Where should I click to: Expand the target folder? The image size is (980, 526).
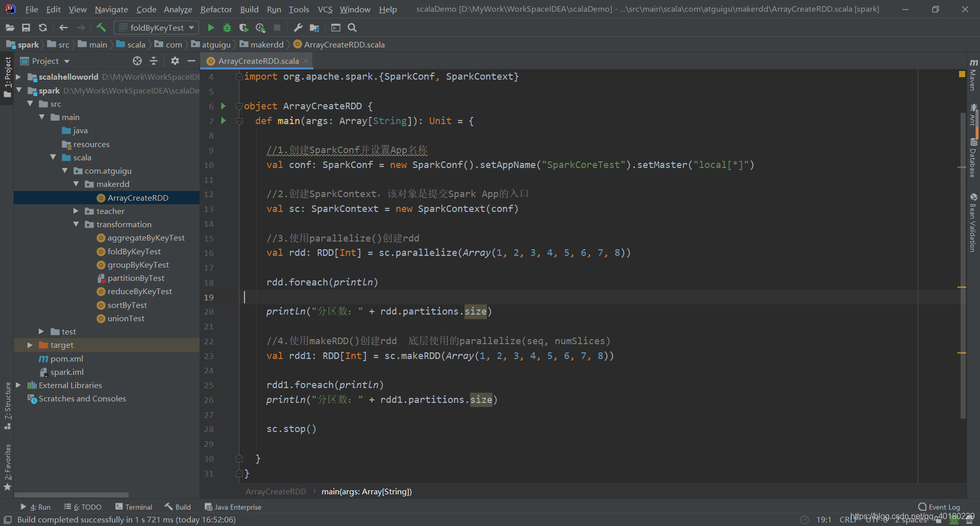(30, 345)
